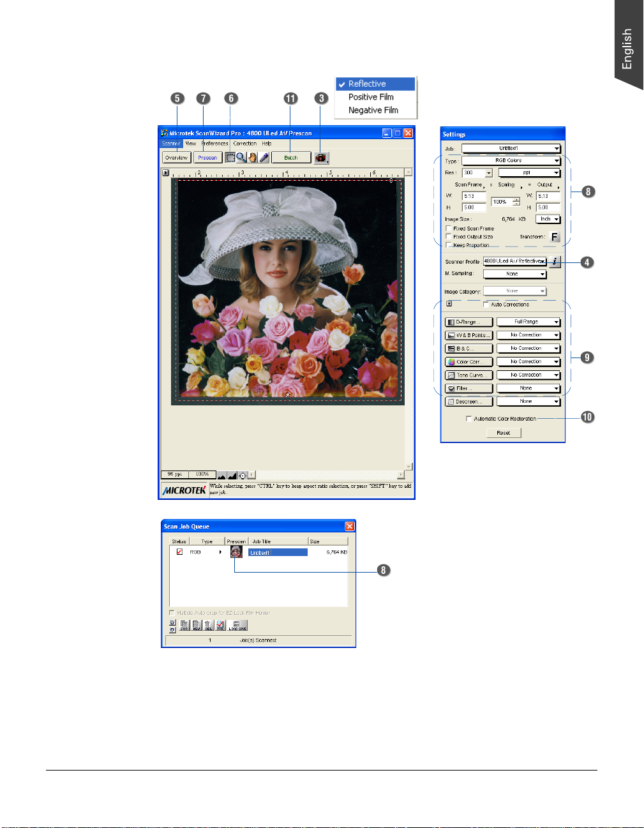
Task: Choose Negative Film from popup menu
Action: point(375,110)
